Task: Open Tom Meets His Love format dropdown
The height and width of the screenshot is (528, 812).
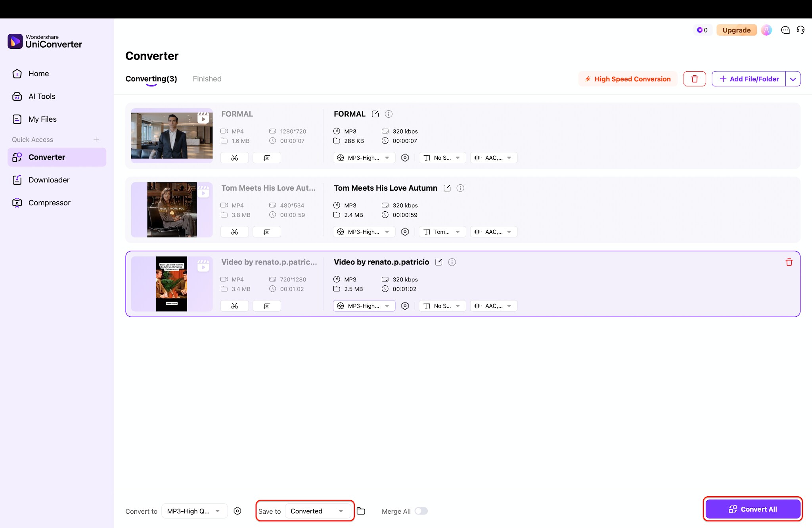Action: click(364, 232)
